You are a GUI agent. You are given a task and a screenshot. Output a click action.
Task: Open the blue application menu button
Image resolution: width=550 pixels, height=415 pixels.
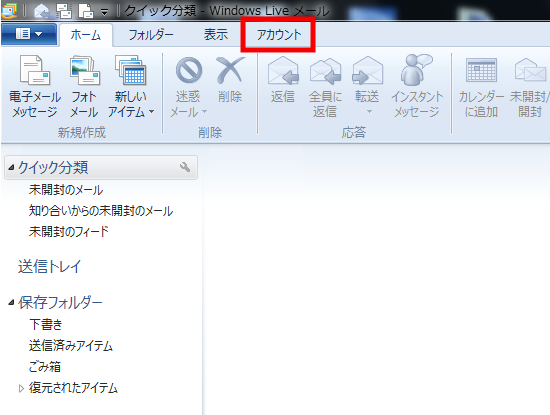coord(29,34)
